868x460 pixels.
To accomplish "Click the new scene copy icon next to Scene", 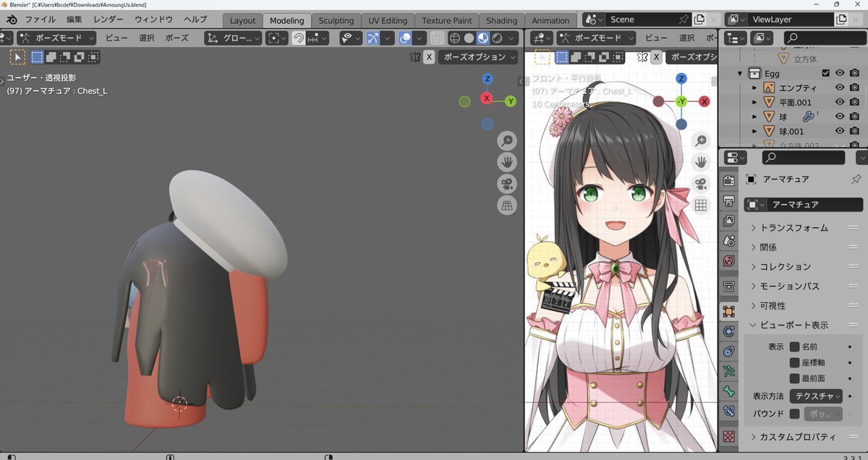I will pos(699,20).
